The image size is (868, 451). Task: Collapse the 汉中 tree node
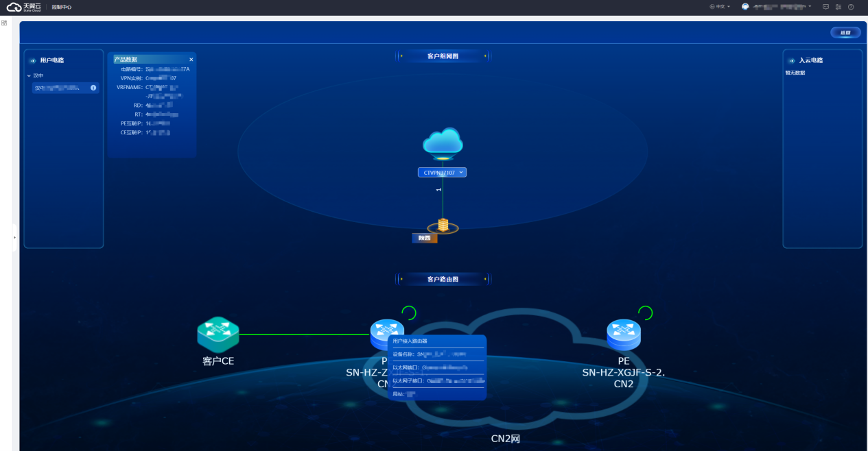[29, 76]
